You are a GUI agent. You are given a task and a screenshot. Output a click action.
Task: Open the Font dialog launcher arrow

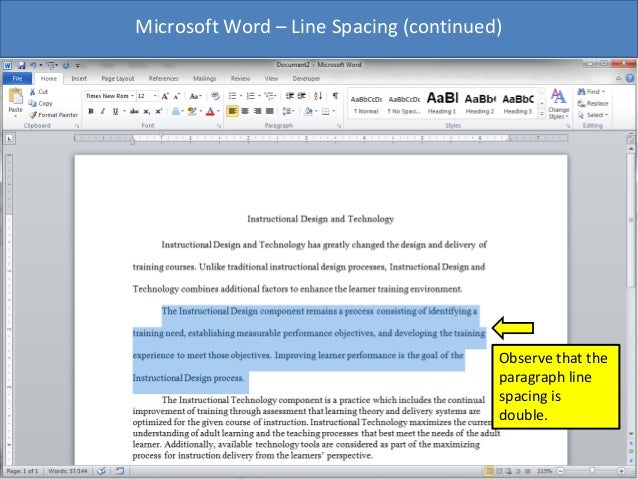[x=219, y=126]
